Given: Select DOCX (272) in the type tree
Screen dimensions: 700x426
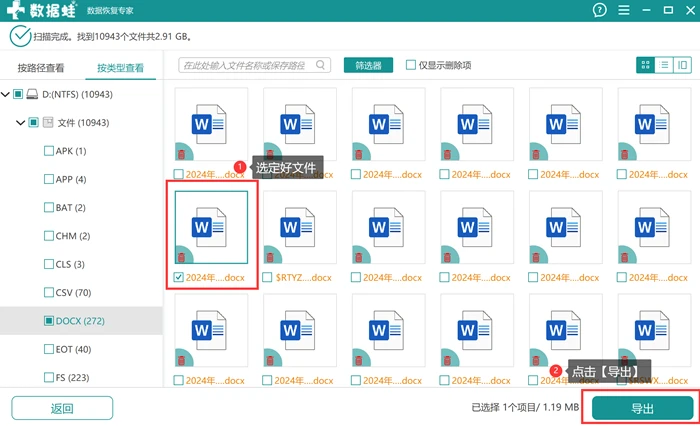Looking at the screenshot, I should (80, 321).
